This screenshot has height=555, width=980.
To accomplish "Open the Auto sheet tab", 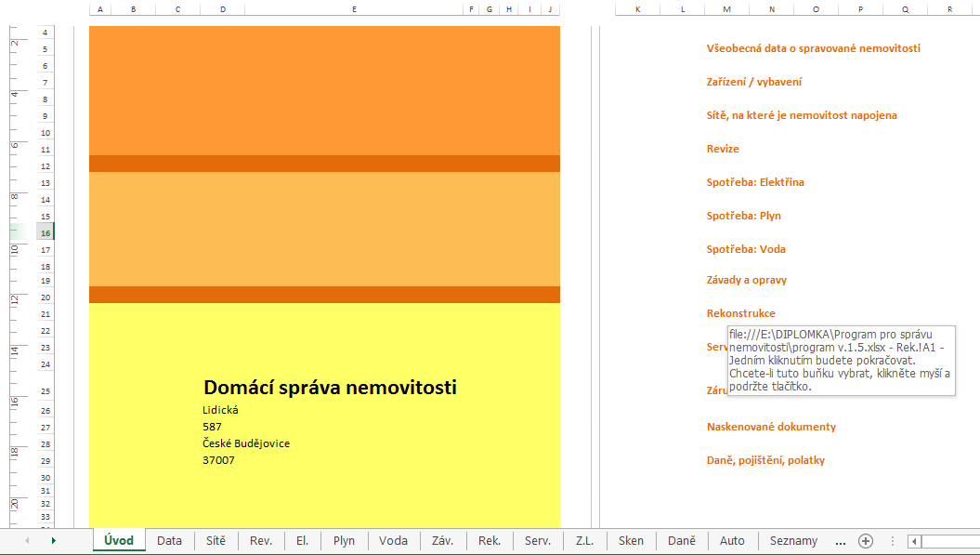I will click(x=732, y=541).
